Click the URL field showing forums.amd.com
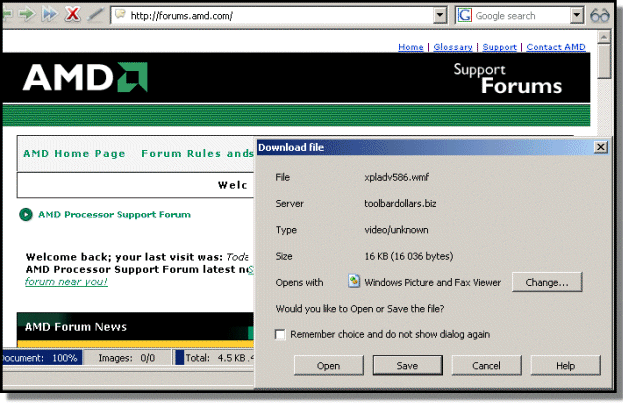This screenshot has width=623, height=403. point(281,16)
